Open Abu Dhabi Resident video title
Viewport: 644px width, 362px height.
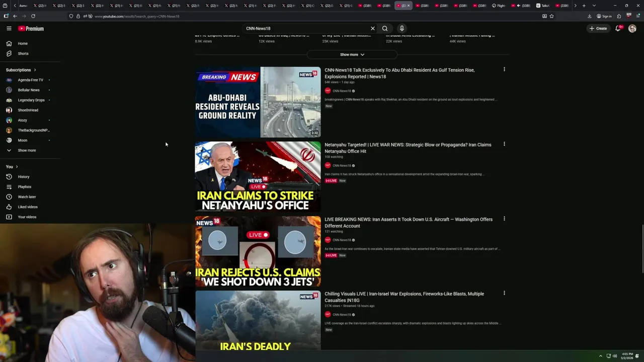pyautogui.click(x=399, y=73)
